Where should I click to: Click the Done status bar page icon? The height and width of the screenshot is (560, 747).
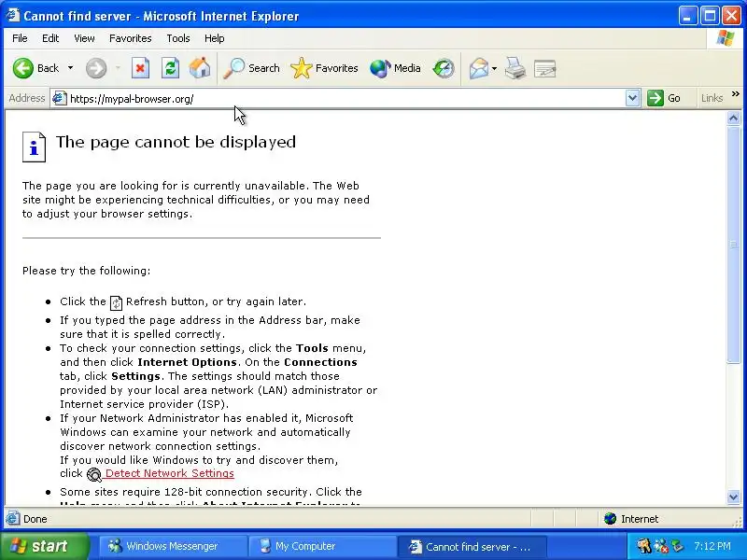pyautogui.click(x=13, y=519)
